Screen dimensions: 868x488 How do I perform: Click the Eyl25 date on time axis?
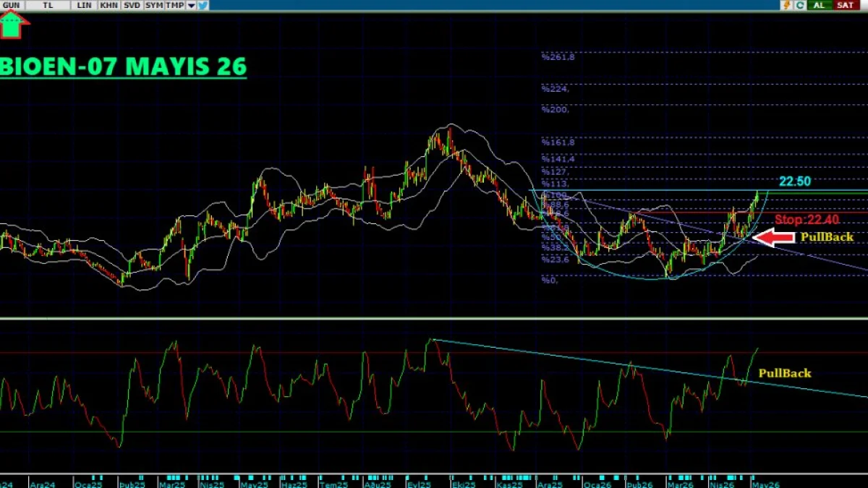pyautogui.click(x=420, y=484)
